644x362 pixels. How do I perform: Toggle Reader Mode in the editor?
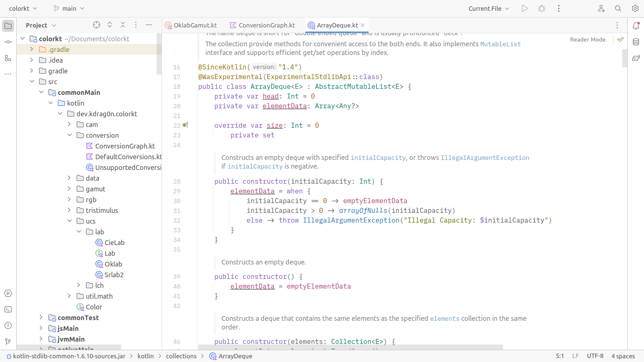588,40
